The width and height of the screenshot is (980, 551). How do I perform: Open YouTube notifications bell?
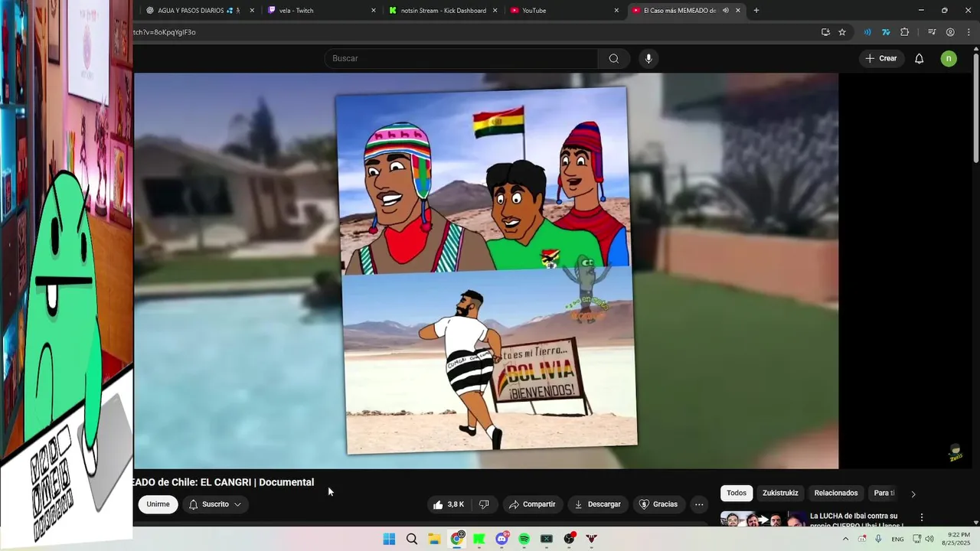click(920, 59)
